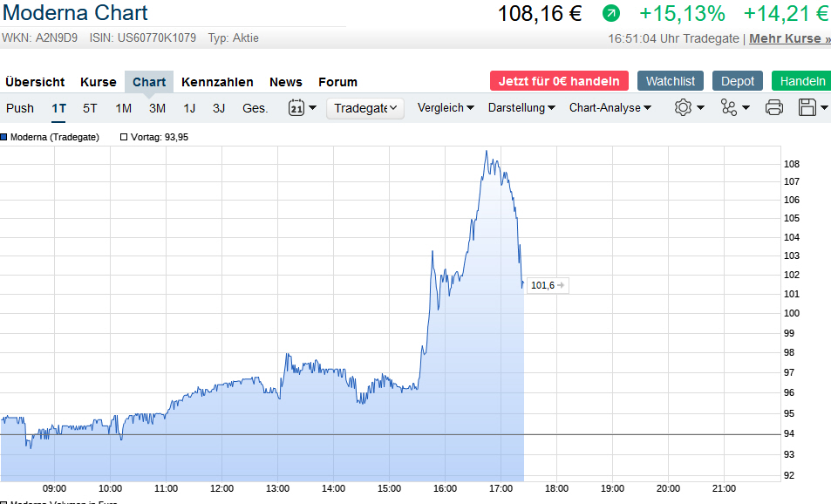Click Jetzt für 0€ handeln button
The width and height of the screenshot is (831, 504).
(559, 81)
